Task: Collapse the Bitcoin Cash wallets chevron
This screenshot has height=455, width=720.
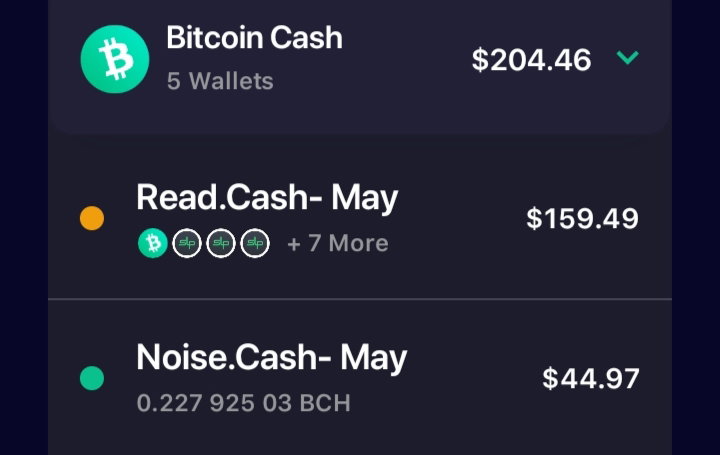Action: click(x=627, y=57)
